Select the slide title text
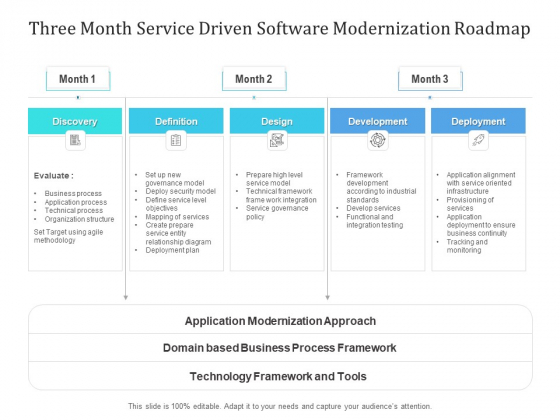 pos(280,29)
